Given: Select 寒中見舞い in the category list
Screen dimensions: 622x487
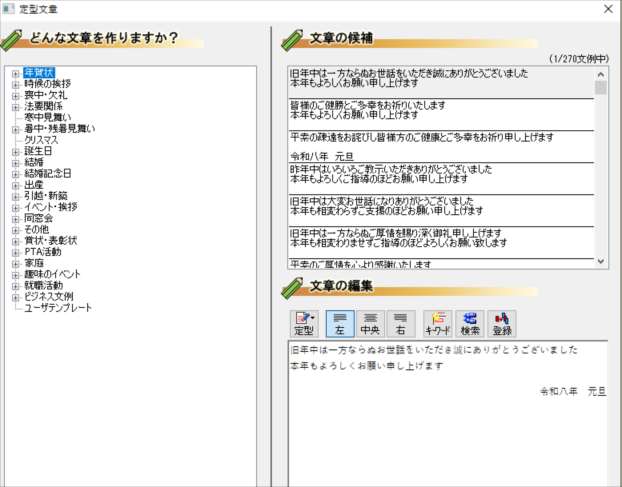Looking at the screenshot, I should pos(48,117).
